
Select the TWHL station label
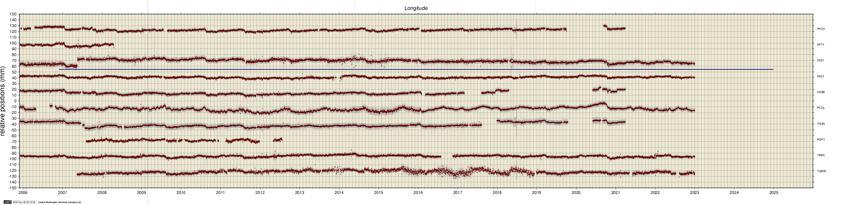[x=821, y=155]
